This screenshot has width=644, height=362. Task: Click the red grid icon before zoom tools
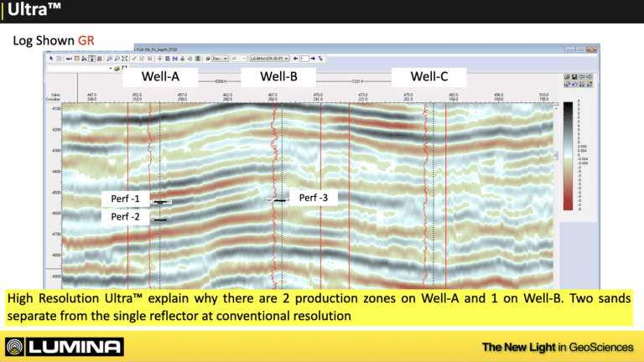(100, 59)
